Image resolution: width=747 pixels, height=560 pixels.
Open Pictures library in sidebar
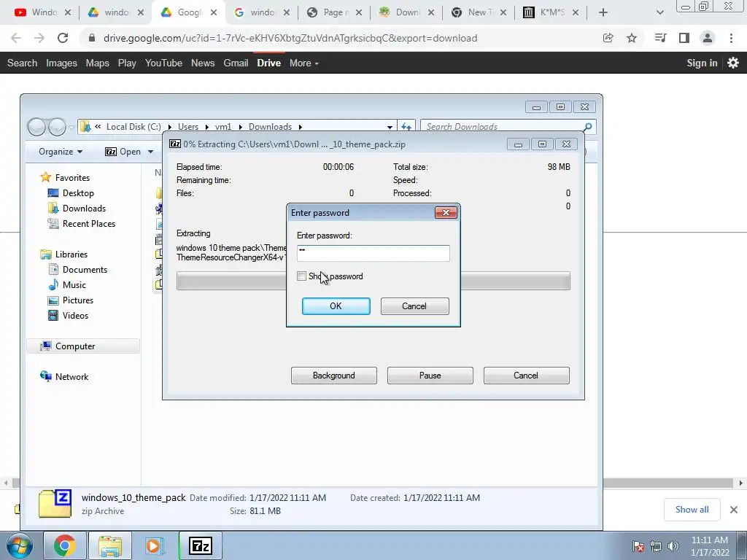(71, 300)
